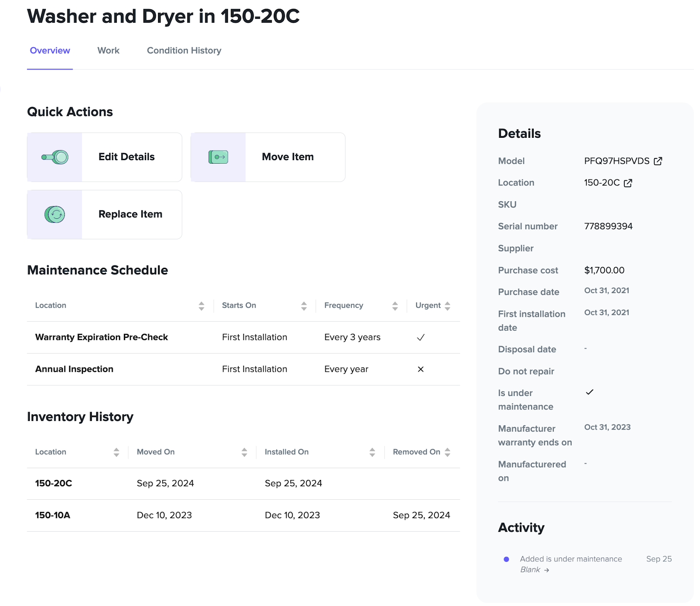Sort Maintenance Schedule by Starts On

[x=304, y=306]
